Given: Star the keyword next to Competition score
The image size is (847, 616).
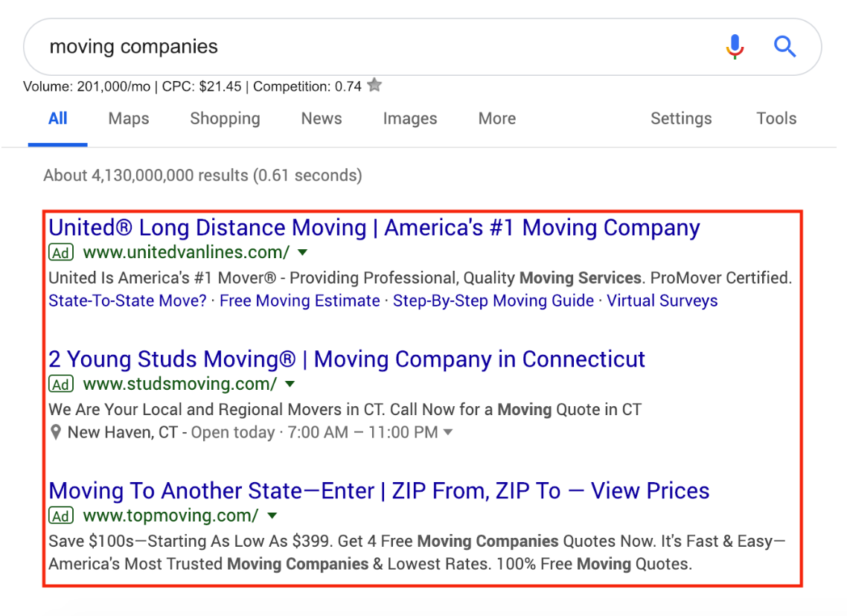Looking at the screenshot, I should point(374,86).
